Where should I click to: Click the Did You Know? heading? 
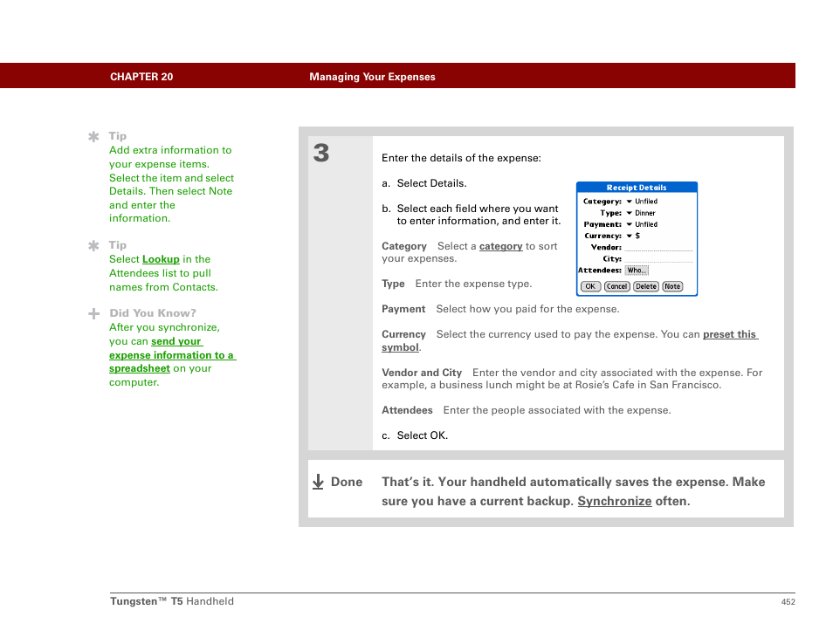(153, 313)
